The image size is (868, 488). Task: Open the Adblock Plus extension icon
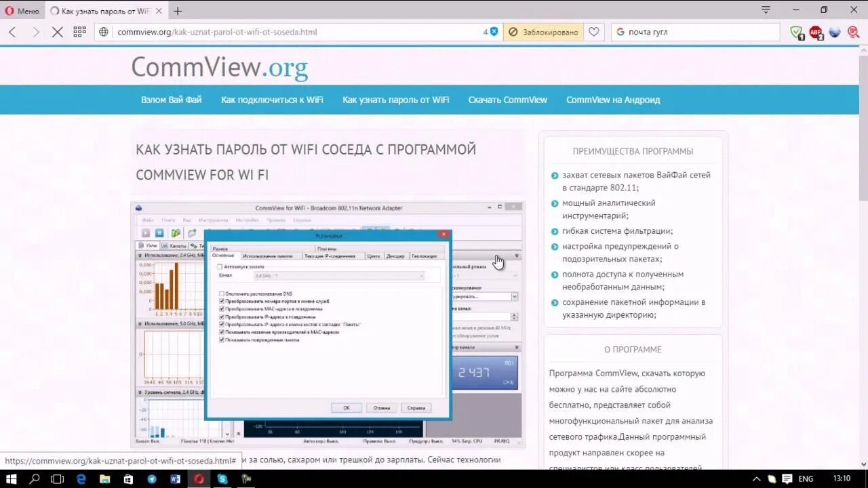[x=816, y=32]
